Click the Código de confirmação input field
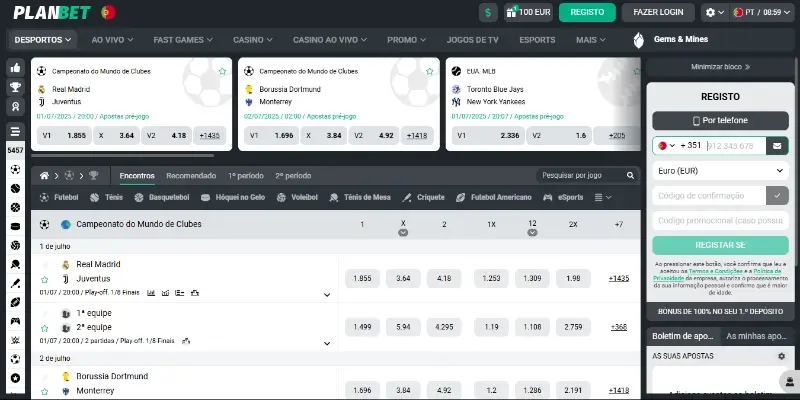This screenshot has width=800, height=400. point(708,196)
